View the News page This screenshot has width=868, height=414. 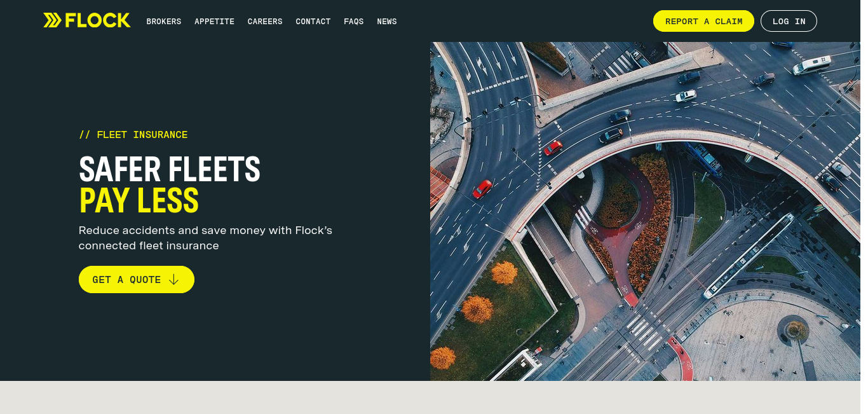click(387, 22)
